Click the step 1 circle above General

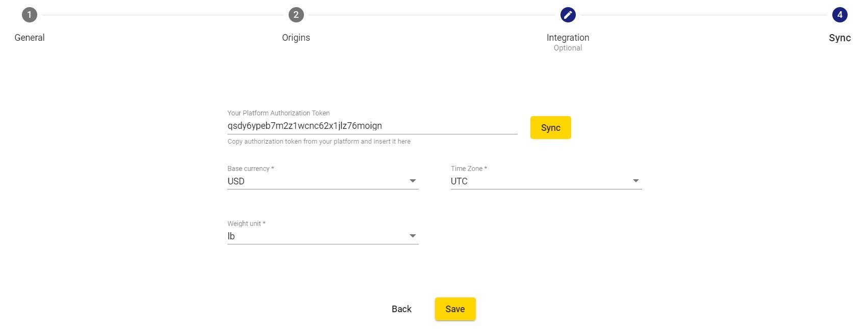point(29,15)
